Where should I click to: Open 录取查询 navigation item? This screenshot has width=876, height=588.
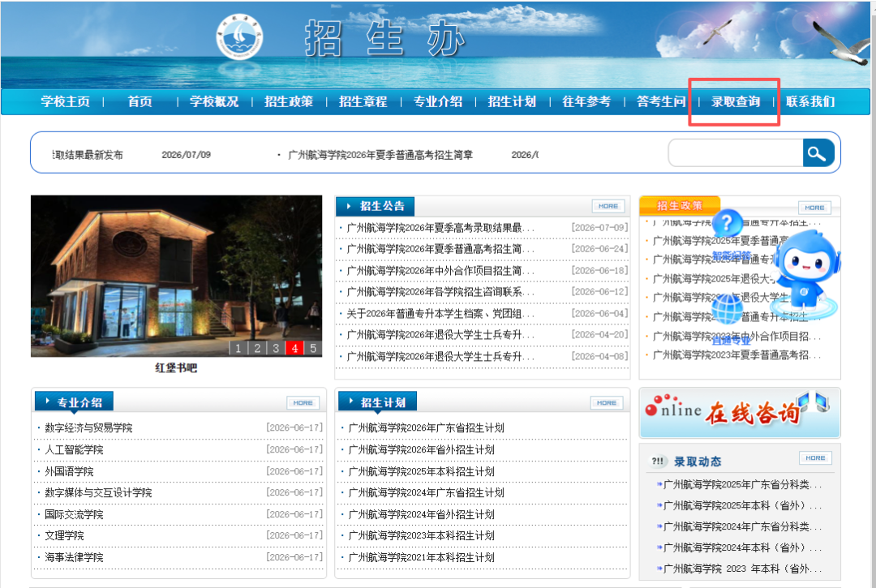click(735, 101)
